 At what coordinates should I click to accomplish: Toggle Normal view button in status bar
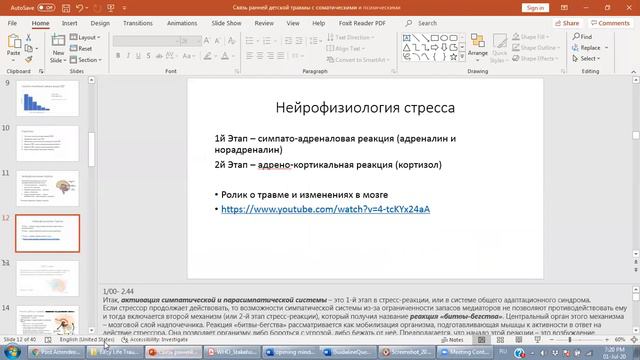click(482, 340)
